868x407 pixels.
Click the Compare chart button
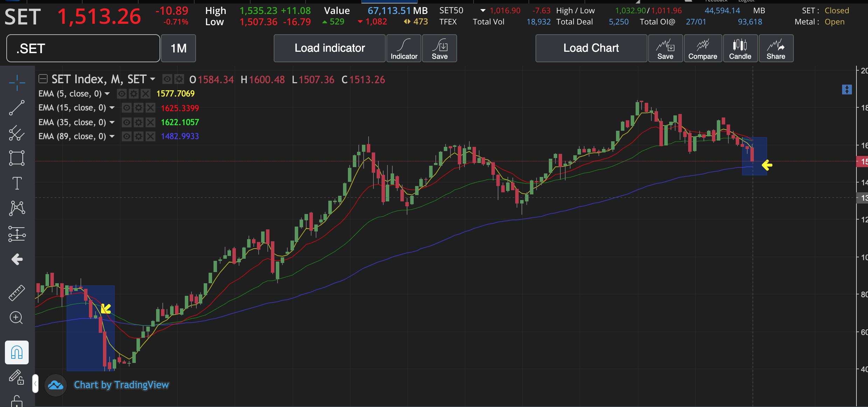[x=702, y=48]
